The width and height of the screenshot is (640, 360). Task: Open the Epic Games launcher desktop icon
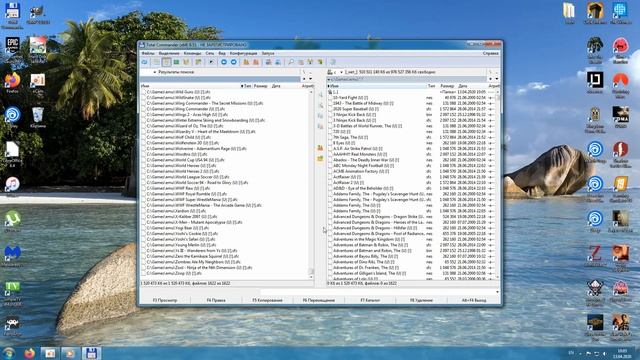click(x=12, y=46)
